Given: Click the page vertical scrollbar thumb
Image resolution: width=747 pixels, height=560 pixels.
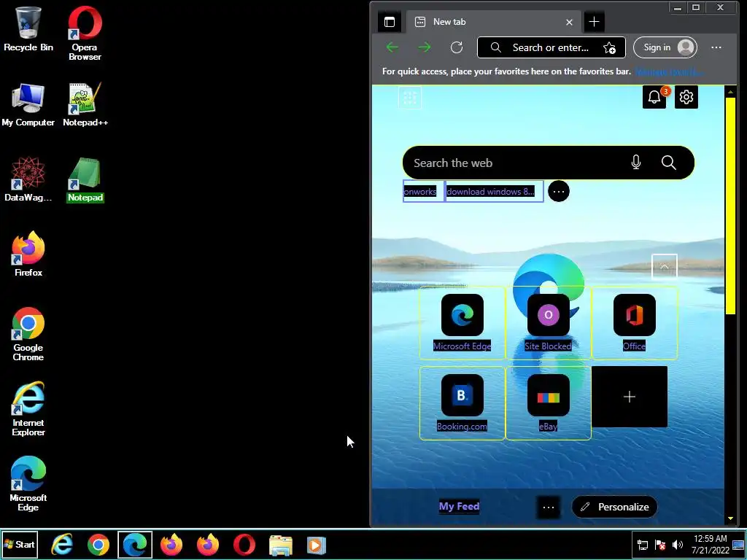Looking at the screenshot, I should [730, 205].
